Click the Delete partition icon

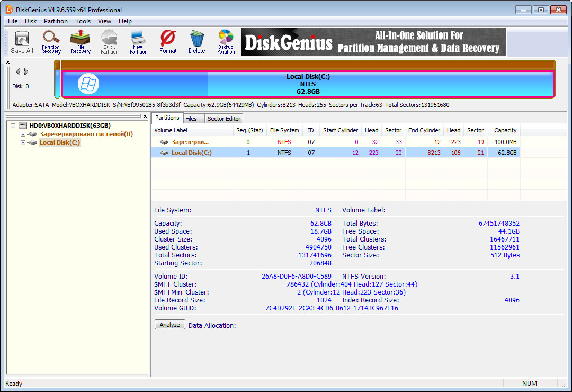coord(197,42)
